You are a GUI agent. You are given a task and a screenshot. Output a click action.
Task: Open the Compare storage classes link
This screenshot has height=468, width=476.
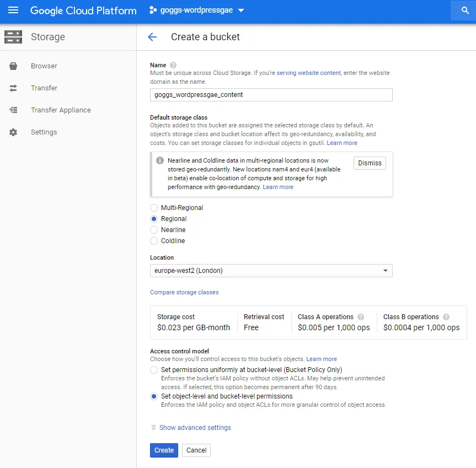(x=185, y=292)
